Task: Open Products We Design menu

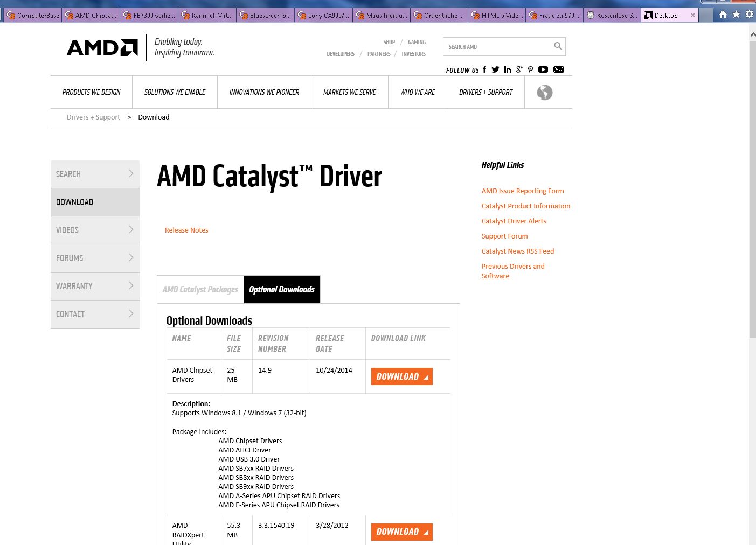Action: click(92, 92)
